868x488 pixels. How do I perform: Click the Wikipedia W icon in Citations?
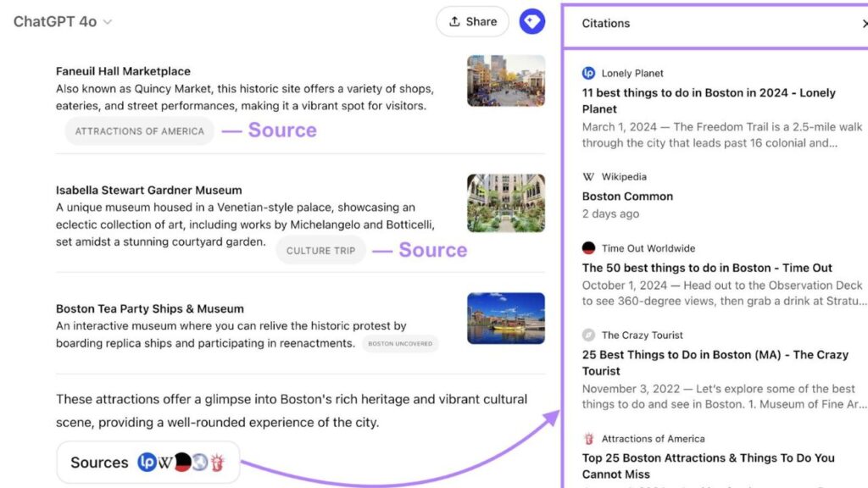588,176
